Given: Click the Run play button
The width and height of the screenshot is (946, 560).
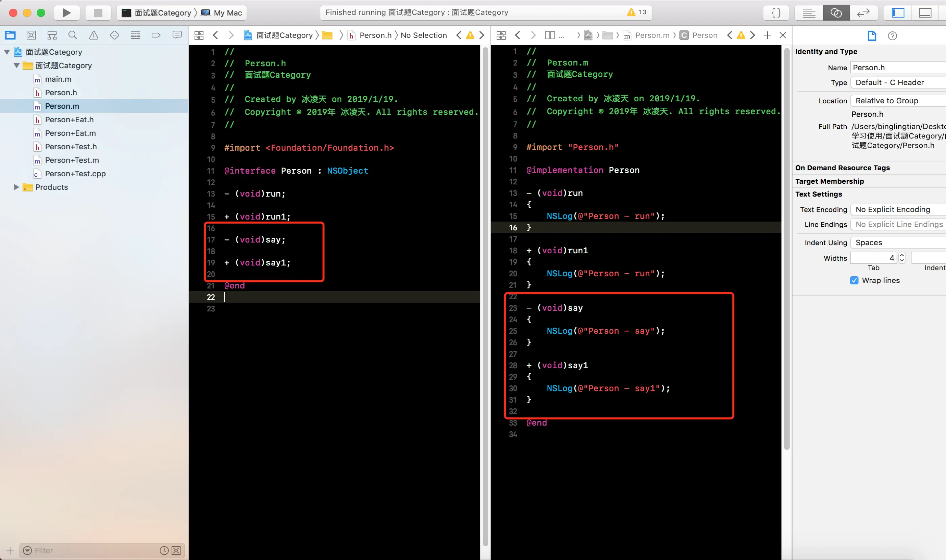Looking at the screenshot, I should tap(67, 13).
